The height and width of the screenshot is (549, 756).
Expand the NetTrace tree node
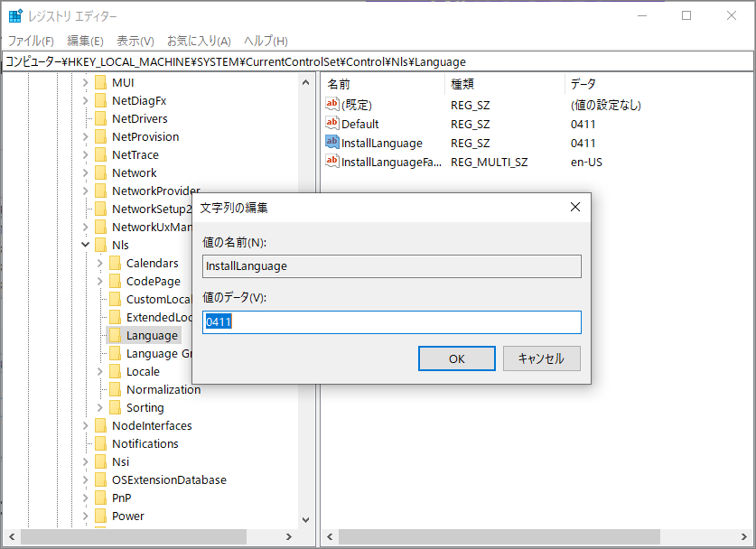tap(85, 154)
